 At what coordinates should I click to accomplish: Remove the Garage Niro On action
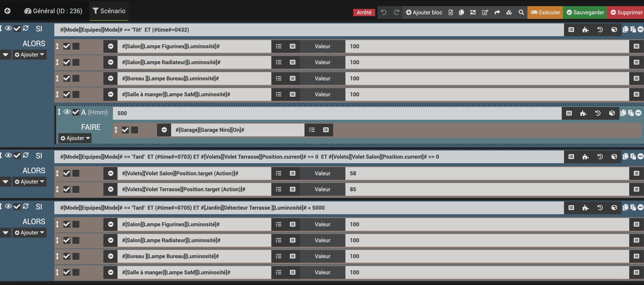pyautogui.click(x=164, y=130)
